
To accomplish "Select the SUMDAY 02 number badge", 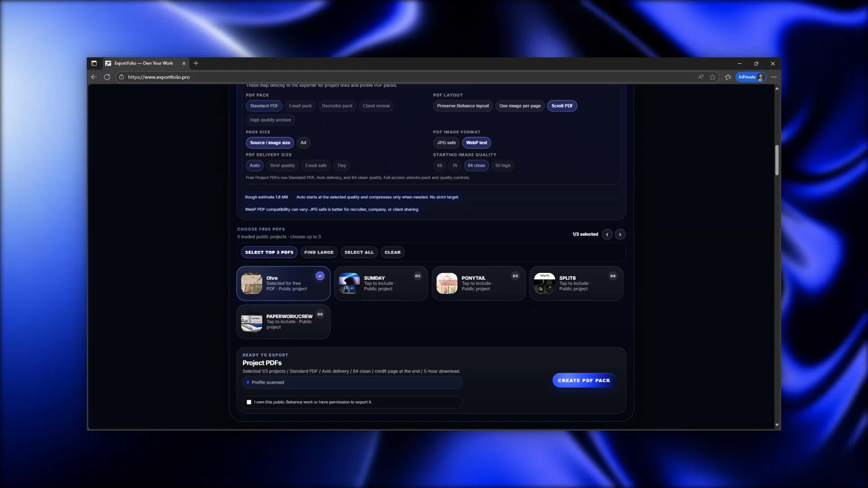I will click(x=418, y=276).
